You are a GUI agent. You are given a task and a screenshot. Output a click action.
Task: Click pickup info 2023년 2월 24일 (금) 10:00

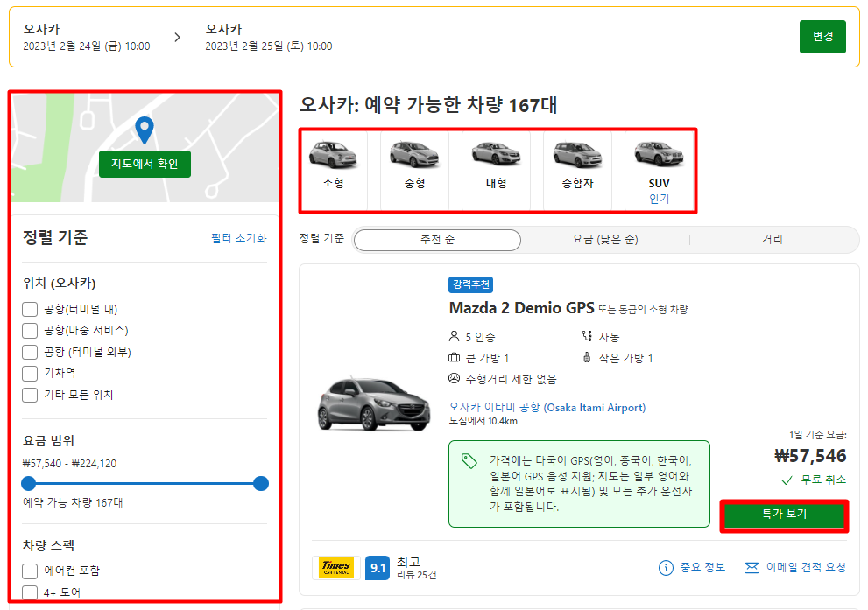point(87,46)
